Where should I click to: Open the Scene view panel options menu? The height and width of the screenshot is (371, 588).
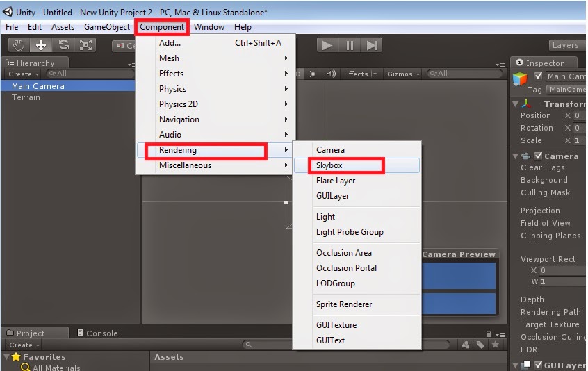coord(500,65)
